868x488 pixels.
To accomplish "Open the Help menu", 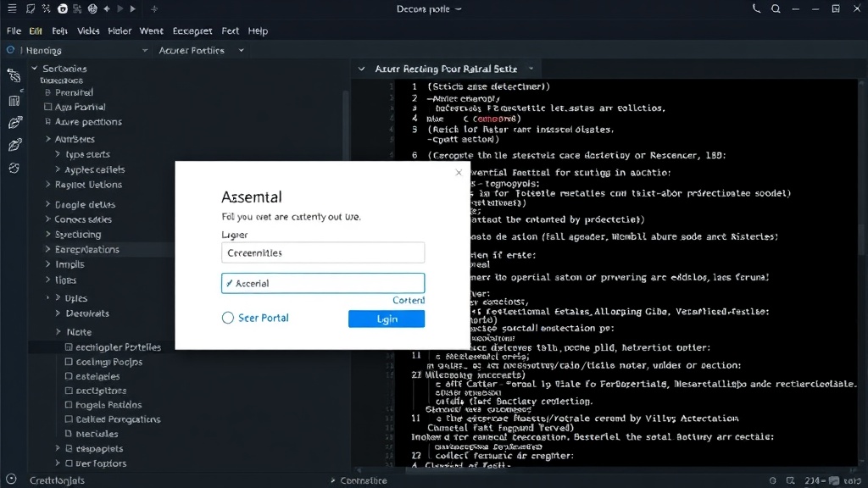I will (258, 31).
